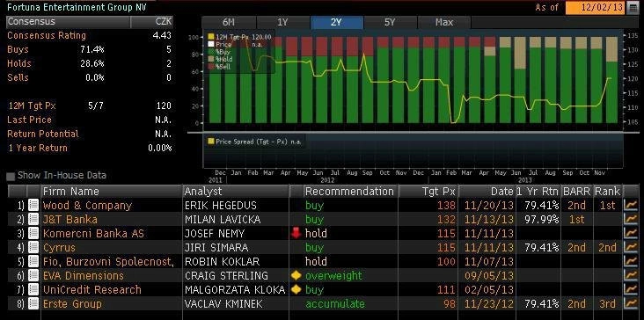Select the 2Y range tab
Viewport: 644px width, 320px height.
(x=337, y=23)
